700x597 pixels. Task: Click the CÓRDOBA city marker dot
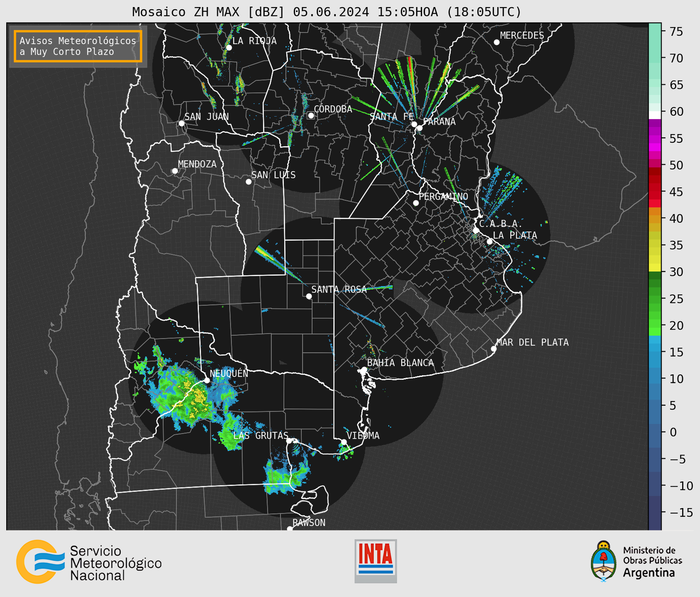tap(311, 115)
